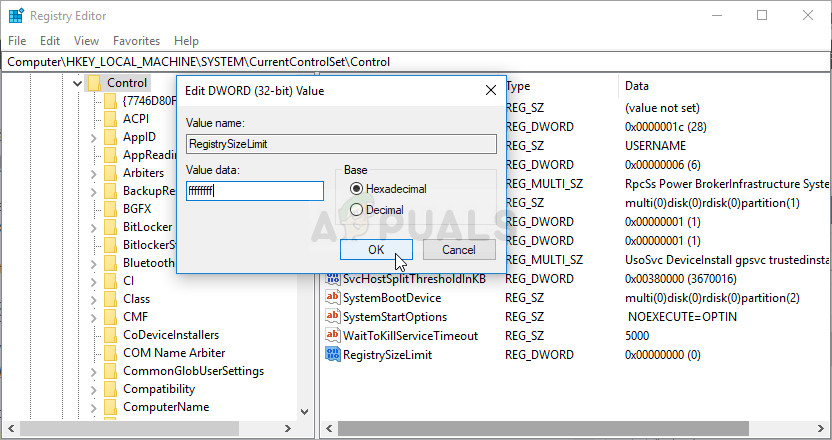Select the BGFX tree item label
Viewport: 832px width, 440px height.
tap(137, 209)
